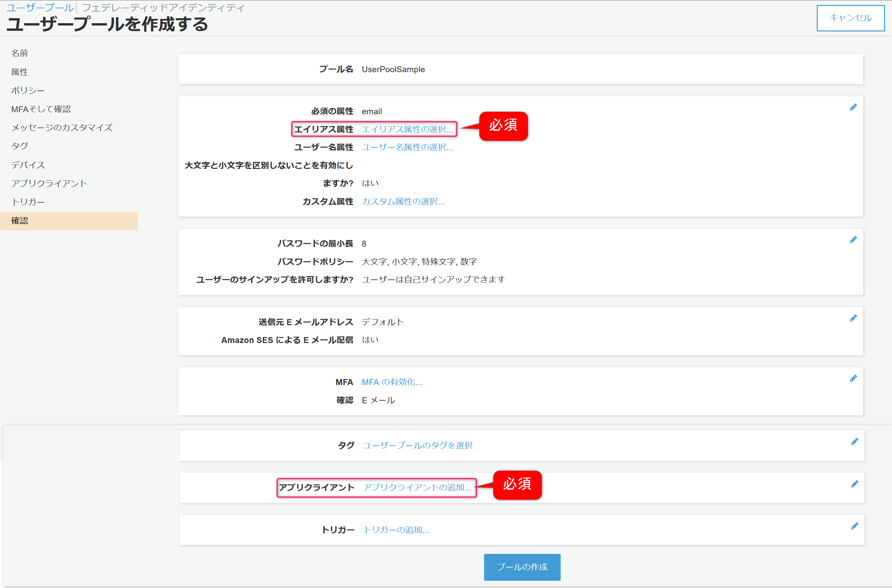Select 属性 in the left sidebar
892x588 pixels.
pos(20,72)
